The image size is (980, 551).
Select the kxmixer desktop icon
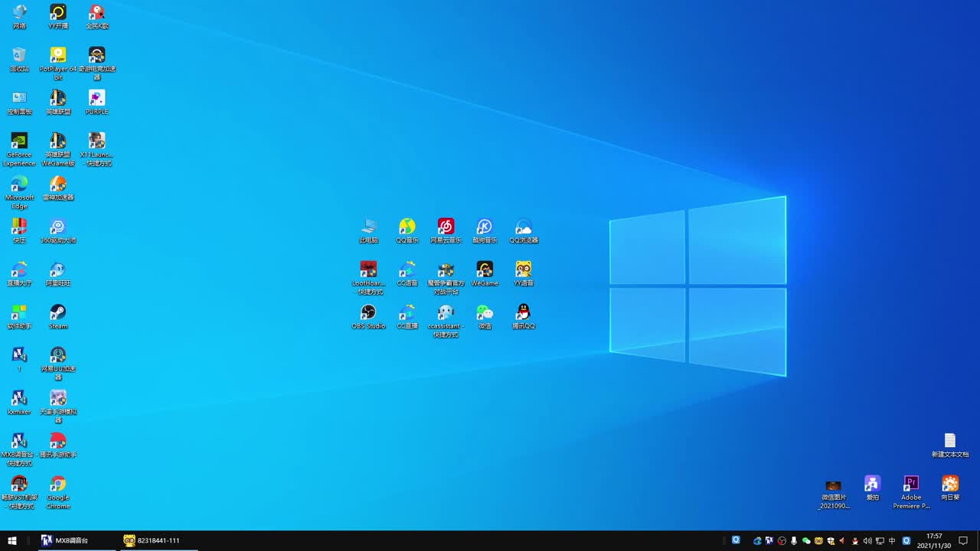19,403
